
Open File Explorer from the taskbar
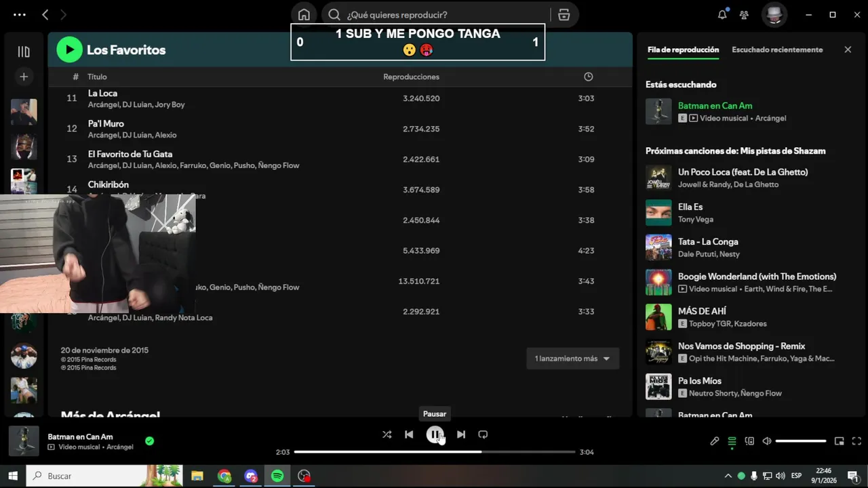[x=197, y=476]
